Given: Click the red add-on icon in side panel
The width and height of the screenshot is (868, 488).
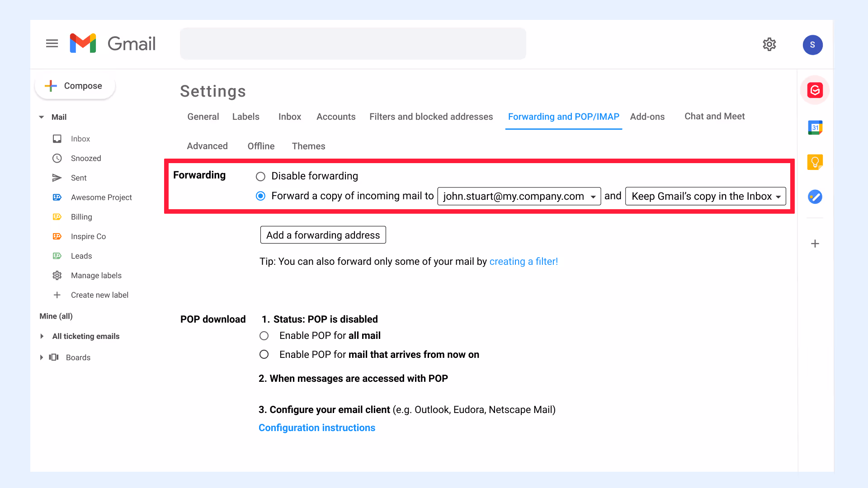Looking at the screenshot, I should [815, 90].
